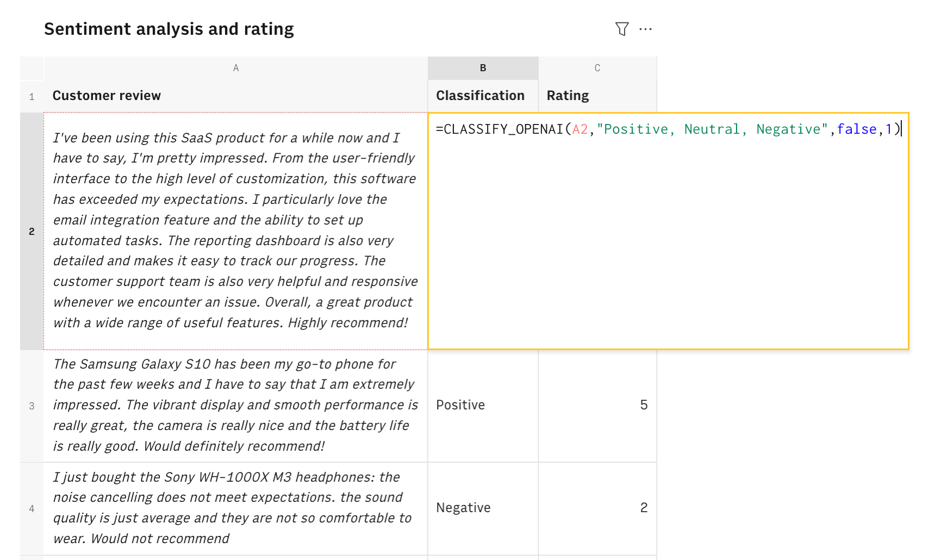Select row 2 header

(x=32, y=231)
